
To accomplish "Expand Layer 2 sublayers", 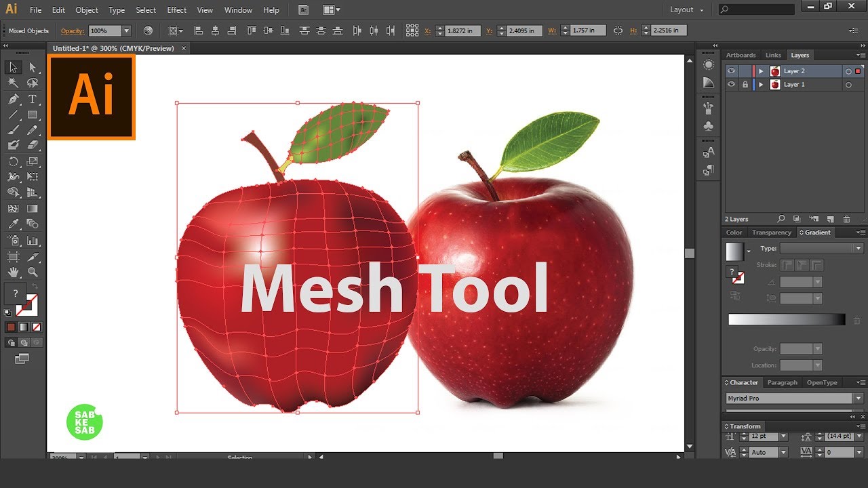I will point(761,71).
